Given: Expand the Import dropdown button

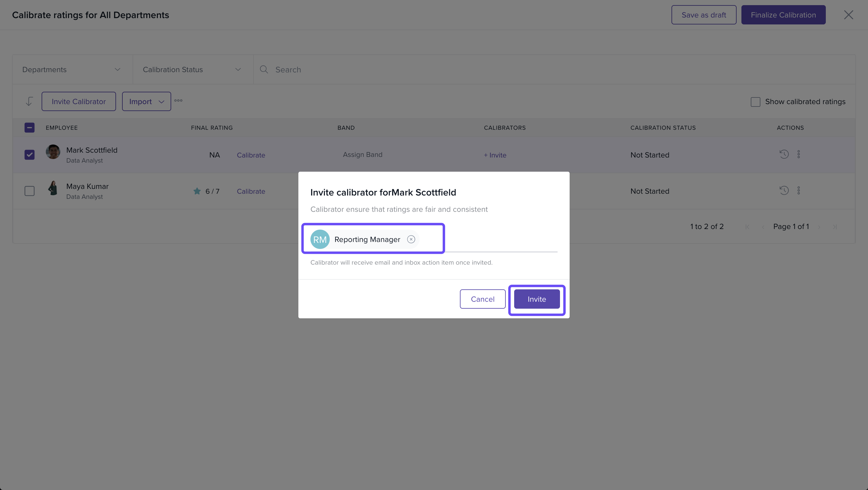Looking at the screenshot, I should coord(146,101).
